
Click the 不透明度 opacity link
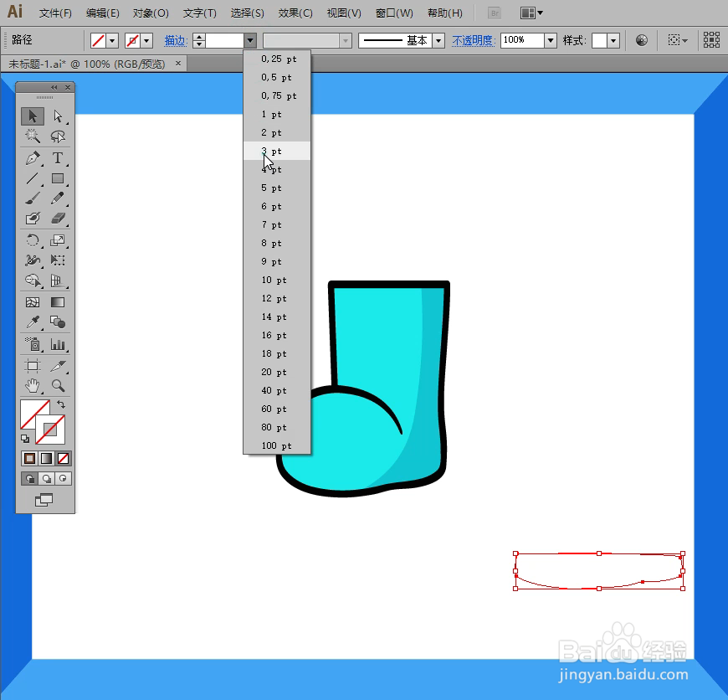pos(474,41)
